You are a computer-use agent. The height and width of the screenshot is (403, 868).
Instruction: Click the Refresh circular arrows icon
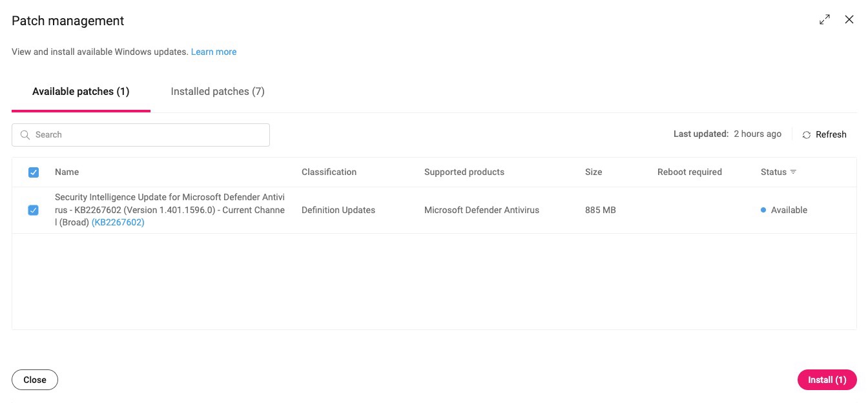pos(807,135)
